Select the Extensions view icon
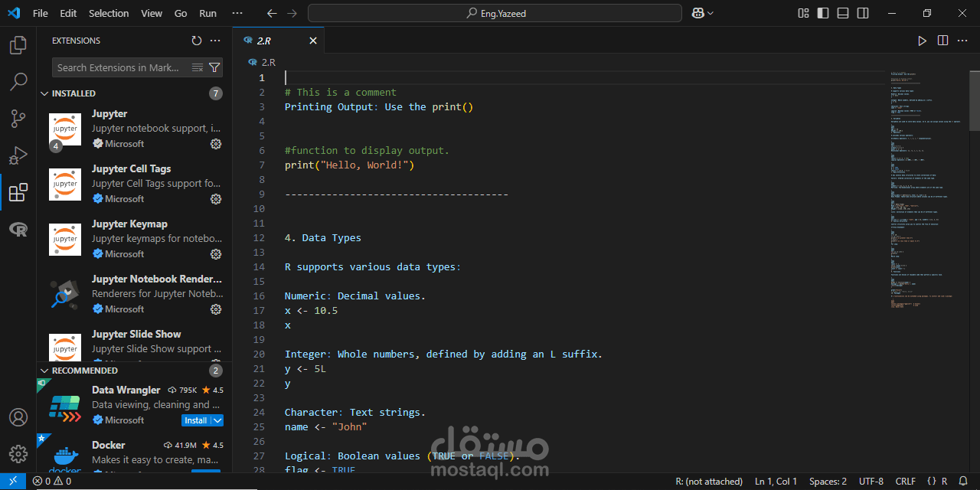 (18, 192)
